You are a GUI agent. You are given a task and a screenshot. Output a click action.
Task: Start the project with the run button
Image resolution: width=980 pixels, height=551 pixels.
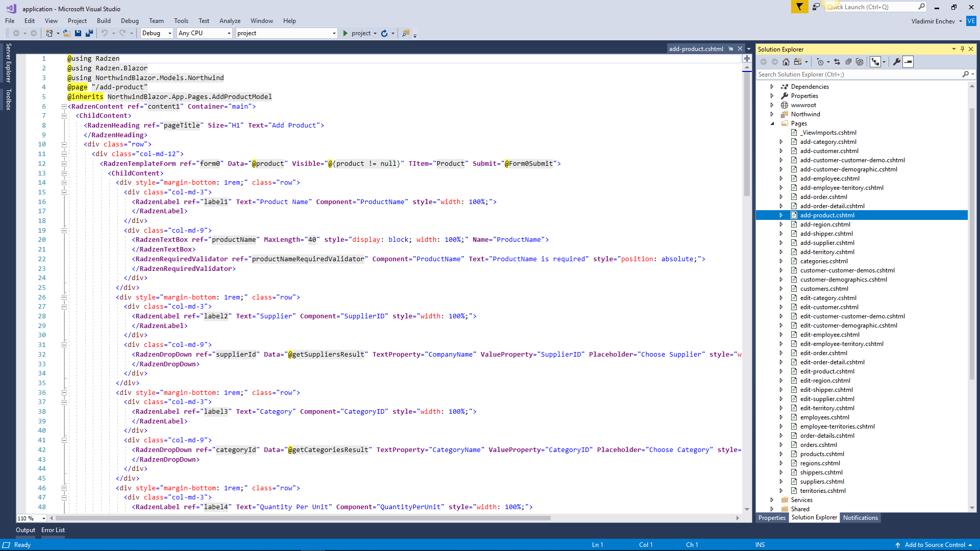tap(360, 33)
